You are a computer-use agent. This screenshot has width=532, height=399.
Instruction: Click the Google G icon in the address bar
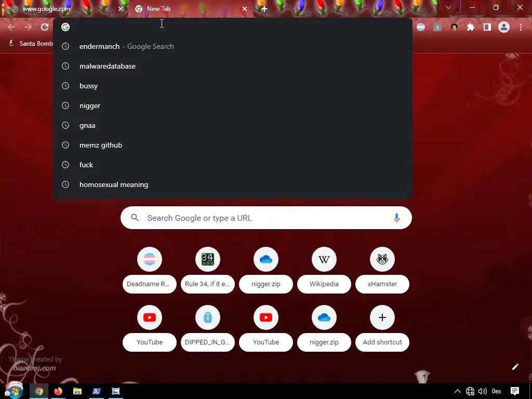pos(65,27)
